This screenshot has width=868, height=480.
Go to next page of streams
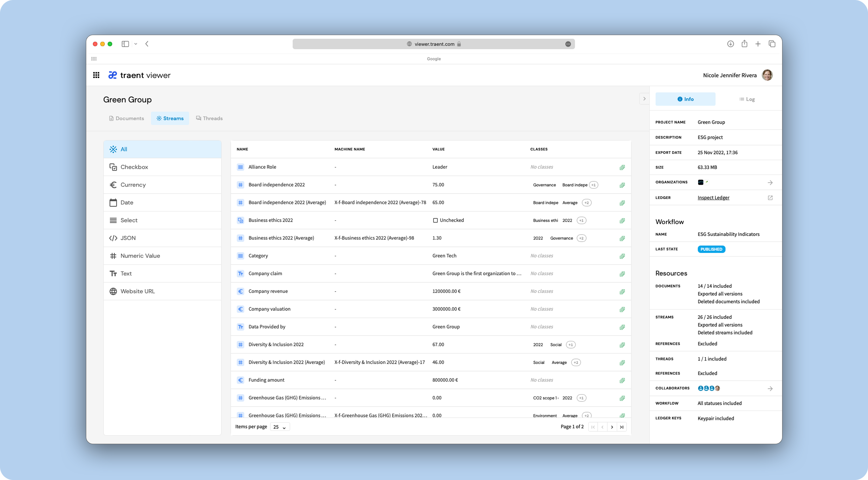click(612, 427)
